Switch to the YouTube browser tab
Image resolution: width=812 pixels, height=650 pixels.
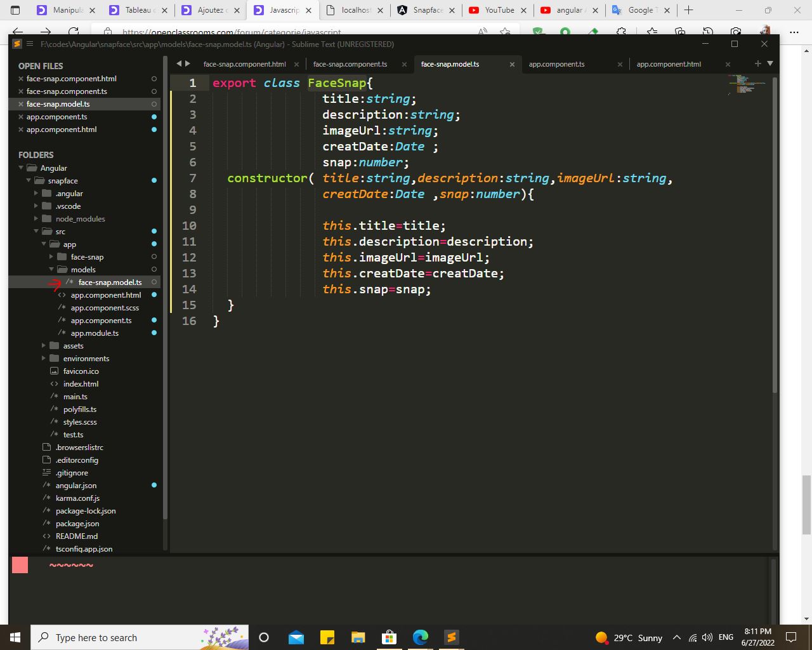498,10
